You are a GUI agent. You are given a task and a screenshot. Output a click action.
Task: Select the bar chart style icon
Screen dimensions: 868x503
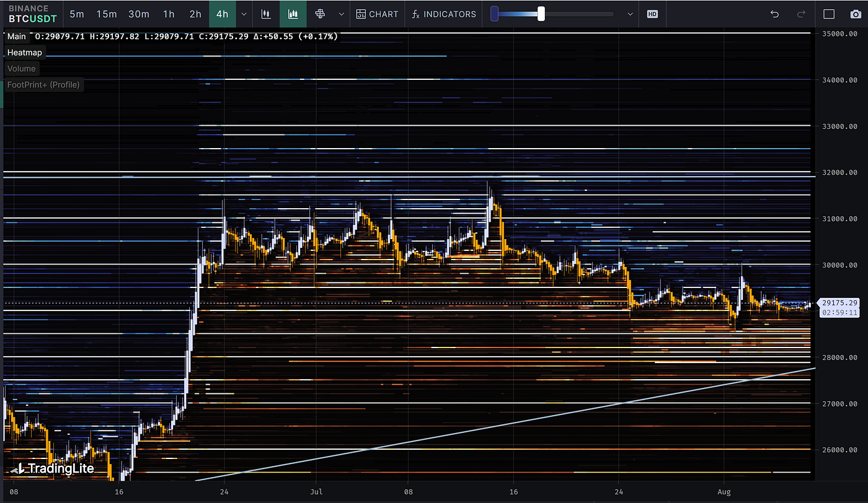tap(266, 14)
